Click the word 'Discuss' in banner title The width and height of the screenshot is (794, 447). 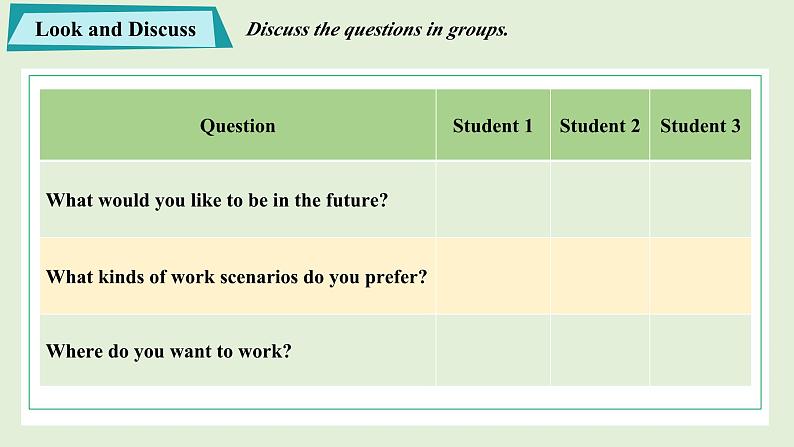point(162,29)
